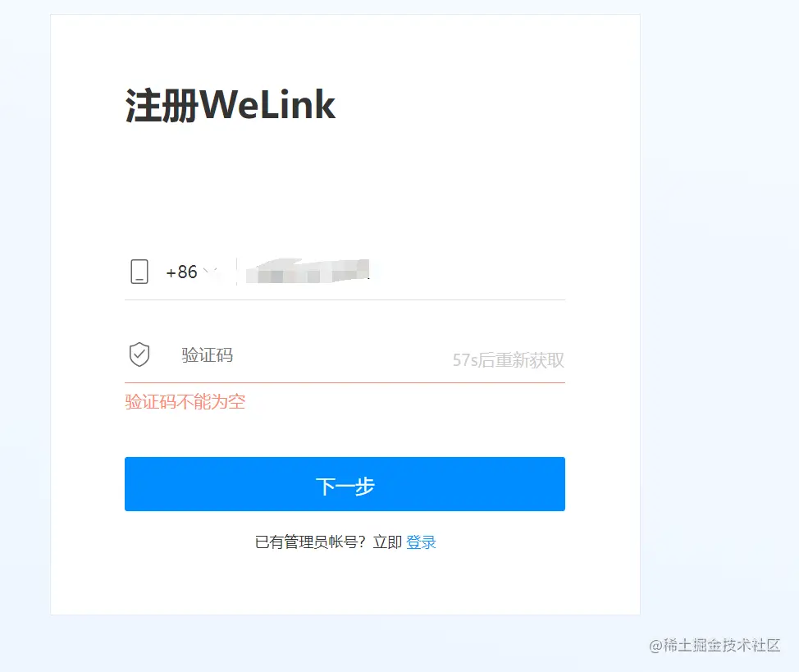799x672 pixels.
Task: Click the 57s后重新获取 resend countdown
Action: [x=508, y=360]
